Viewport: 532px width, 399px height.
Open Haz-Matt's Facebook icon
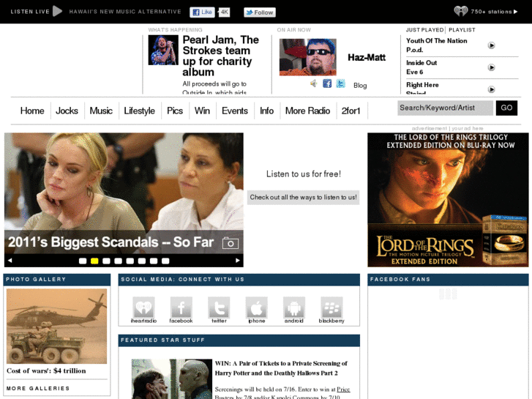pos(327,83)
